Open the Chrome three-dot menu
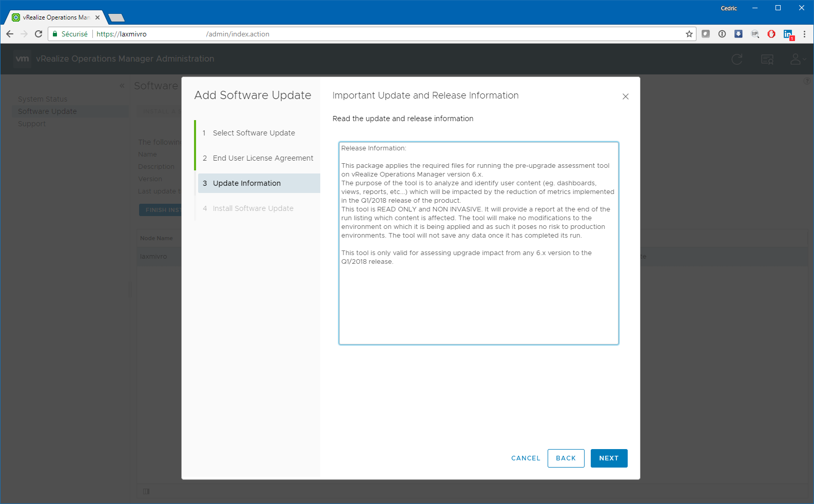814x504 pixels. pos(804,34)
